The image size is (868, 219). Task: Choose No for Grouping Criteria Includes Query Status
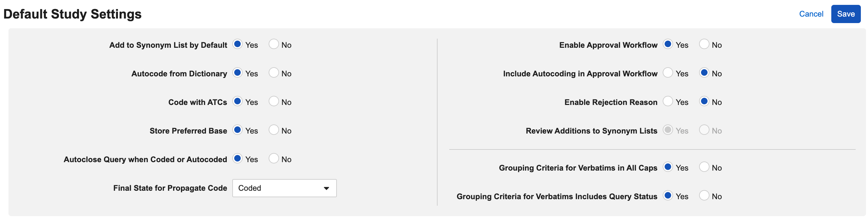(x=704, y=196)
